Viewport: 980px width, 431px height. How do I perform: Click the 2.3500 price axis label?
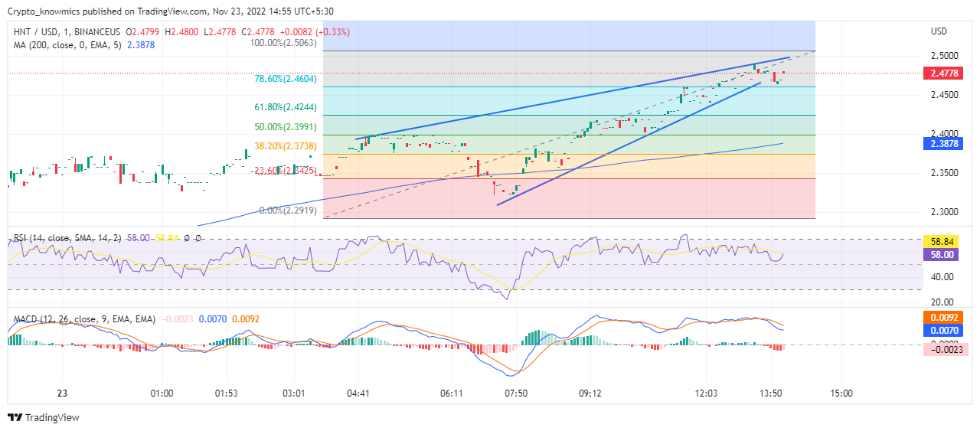(943, 173)
